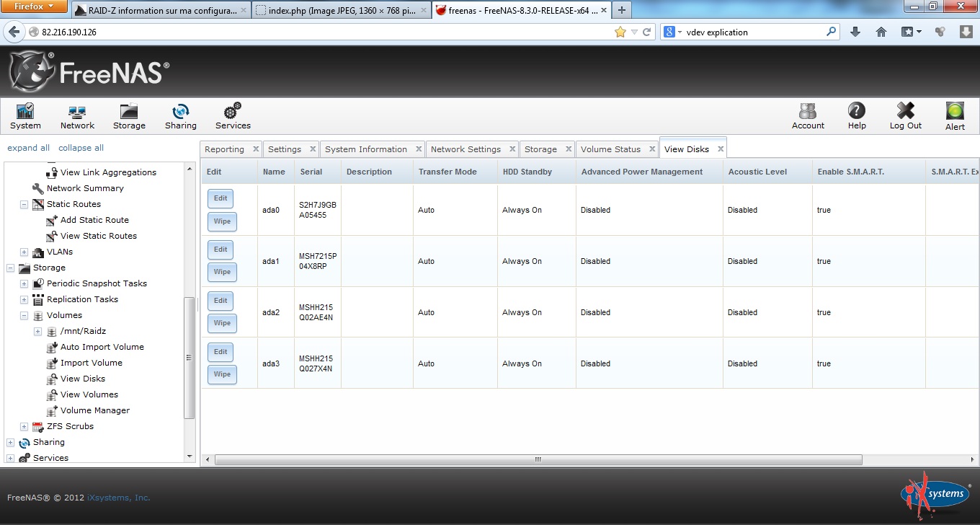
Task: Close the Storage tab
Action: tap(568, 149)
